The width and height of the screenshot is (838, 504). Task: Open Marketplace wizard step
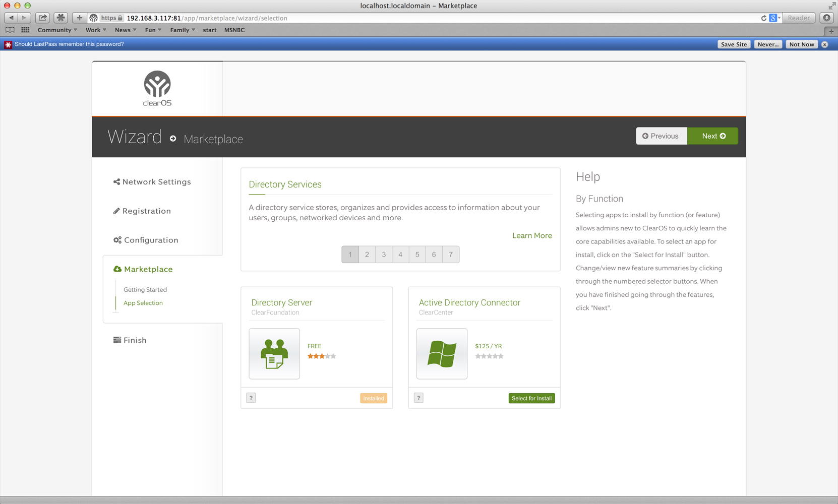pyautogui.click(x=143, y=269)
